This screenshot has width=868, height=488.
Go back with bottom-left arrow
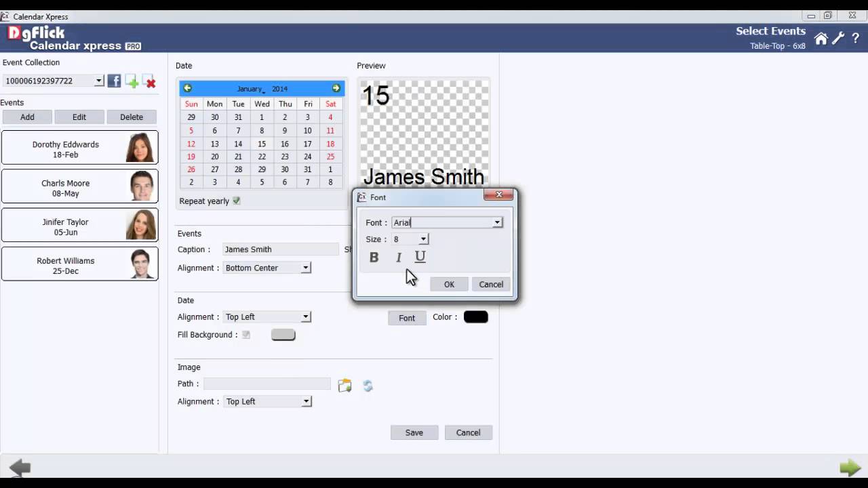(x=20, y=467)
